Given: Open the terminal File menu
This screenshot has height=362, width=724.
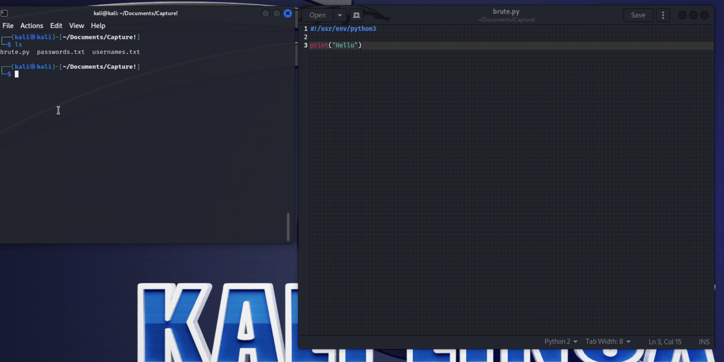Looking at the screenshot, I should coord(8,26).
